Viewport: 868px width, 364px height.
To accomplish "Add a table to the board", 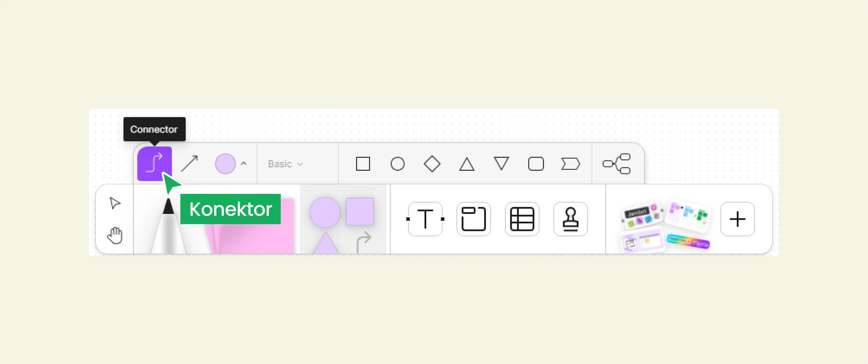I will [x=522, y=219].
